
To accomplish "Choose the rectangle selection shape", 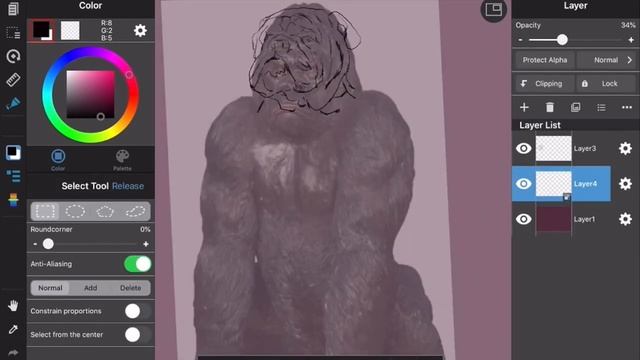I will 45,211.
